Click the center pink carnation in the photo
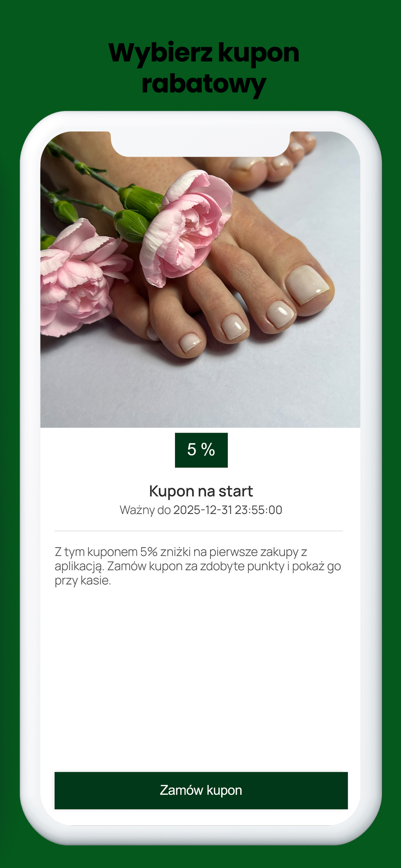401x868 pixels. click(186, 227)
